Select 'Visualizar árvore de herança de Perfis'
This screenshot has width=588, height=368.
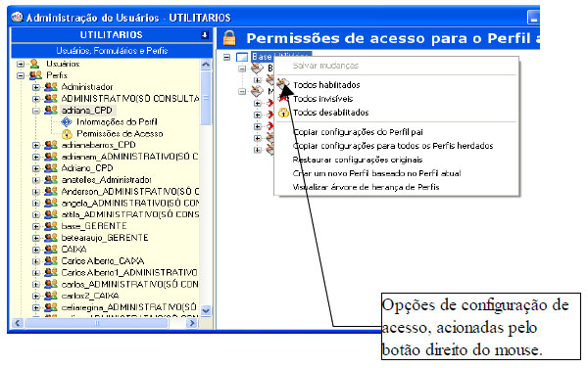pyautogui.click(x=366, y=187)
